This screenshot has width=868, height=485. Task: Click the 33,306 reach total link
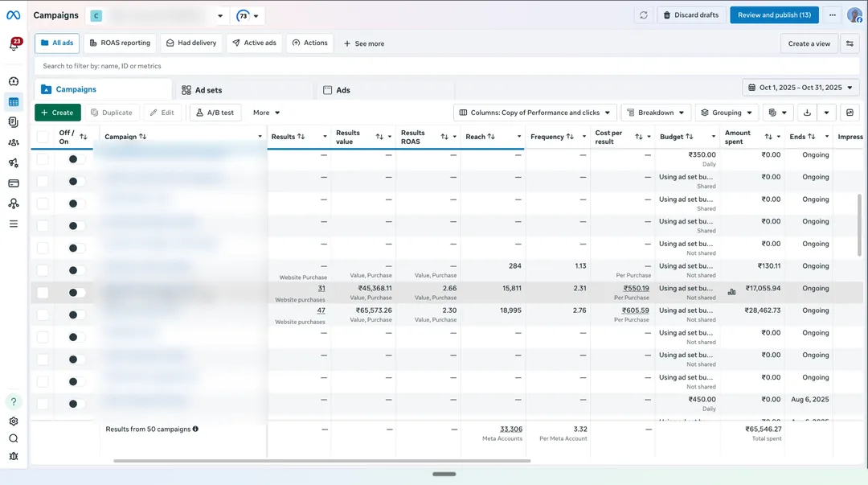click(x=511, y=429)
